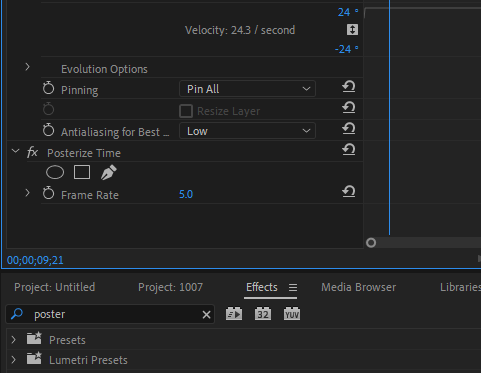Image resolution: width=481 pixels, height=373 pixels.
Task: Filter by YUV Effects
Action: click(x=292, y=314)
